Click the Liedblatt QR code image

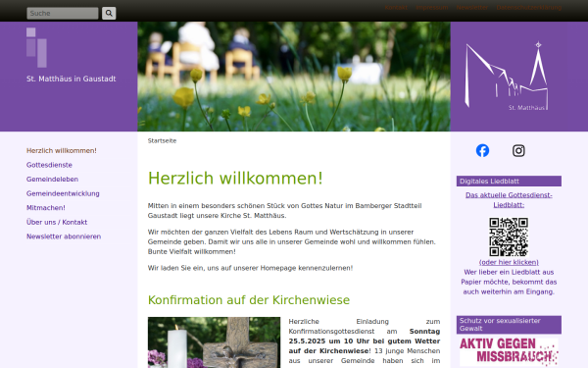pos(509,237)
